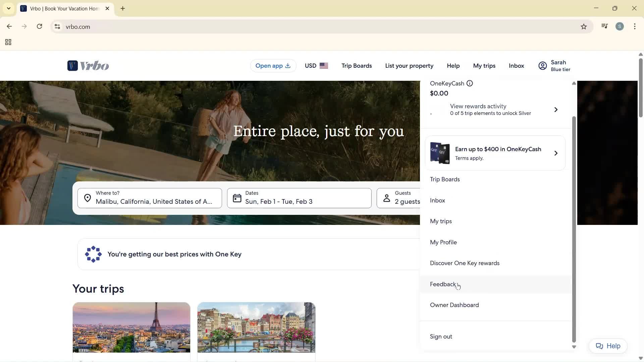Expand the View rewards activity chevron
Image resolution: width=644 pixels, height=362 pixels.
[556, 109]
